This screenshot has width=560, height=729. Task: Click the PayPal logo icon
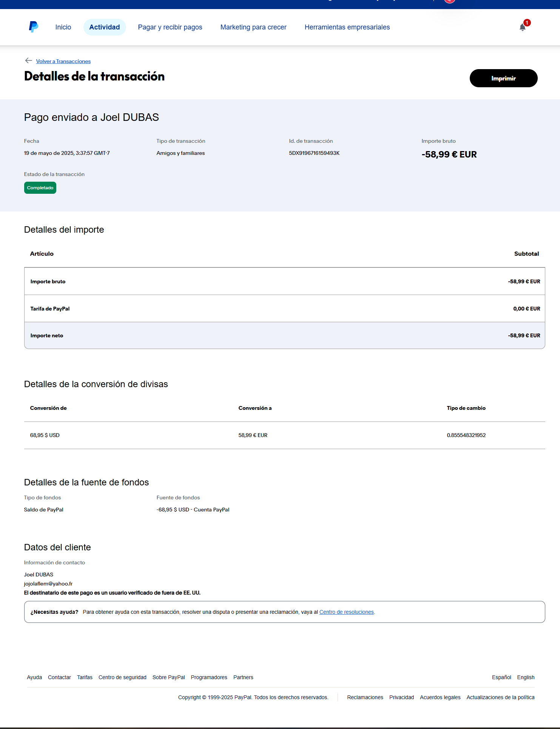coord(34,27)
